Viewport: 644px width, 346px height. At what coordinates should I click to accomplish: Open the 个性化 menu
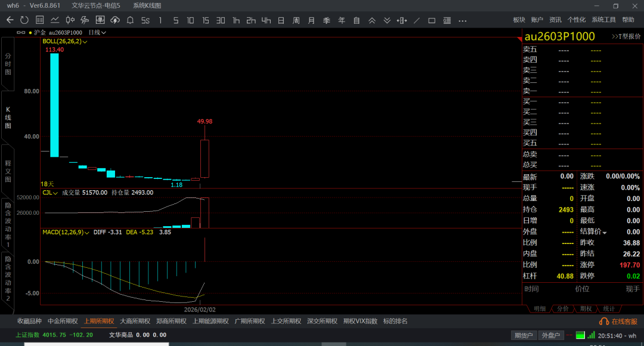577,20
